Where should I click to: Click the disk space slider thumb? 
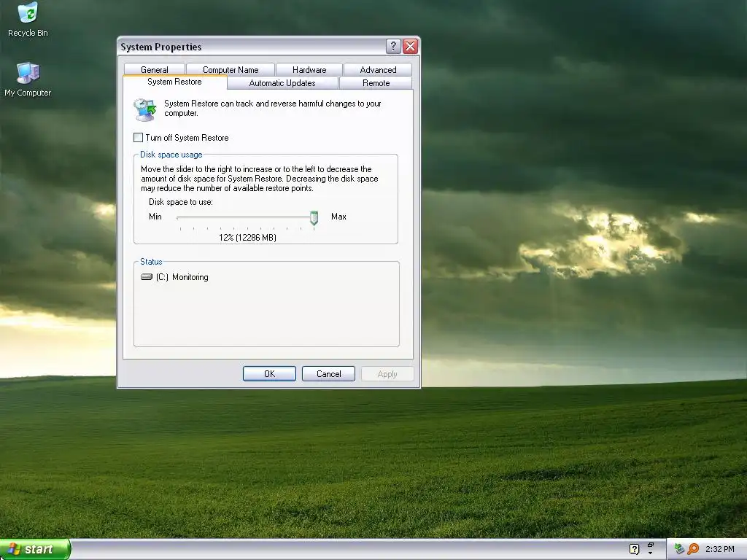314,218
